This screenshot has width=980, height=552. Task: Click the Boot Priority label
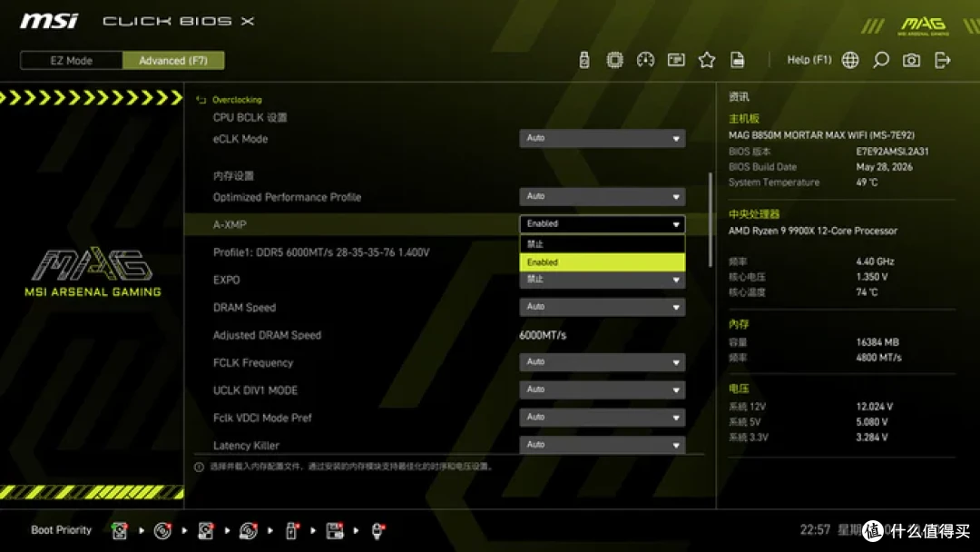62,530
